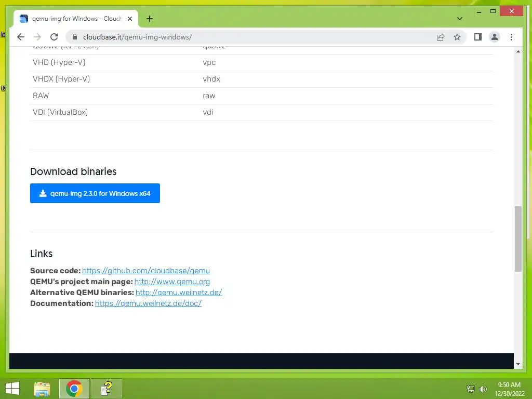This screenshot has height=399, width=532.
Task: Open Chrome side panel
Action: tap(478, 37)
